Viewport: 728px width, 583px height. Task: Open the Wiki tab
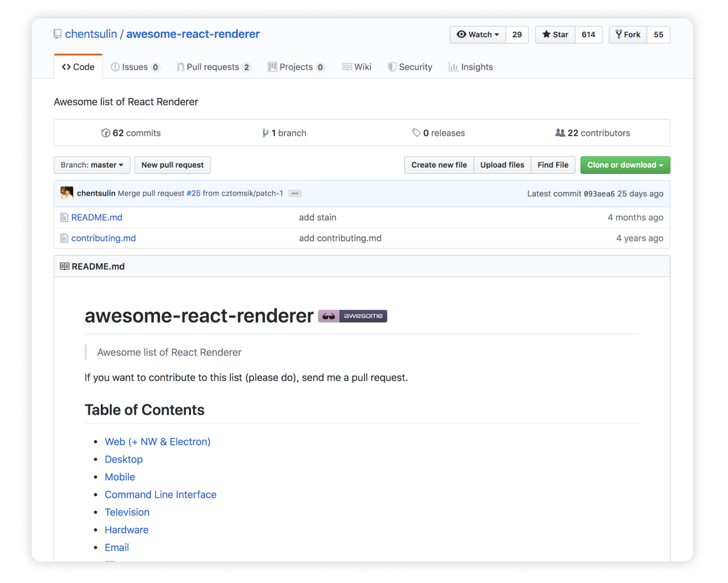tap(357, 67)
